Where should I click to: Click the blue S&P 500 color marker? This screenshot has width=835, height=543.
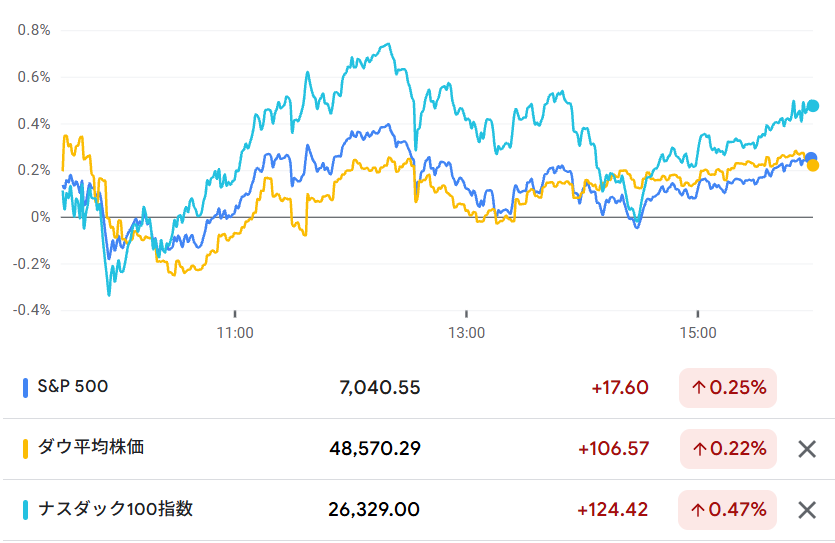tap(25, 387)
